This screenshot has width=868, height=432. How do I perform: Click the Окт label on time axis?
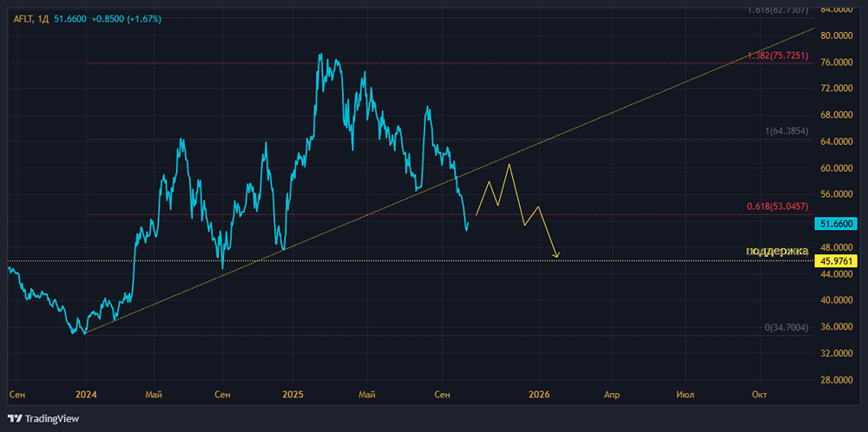759,395
